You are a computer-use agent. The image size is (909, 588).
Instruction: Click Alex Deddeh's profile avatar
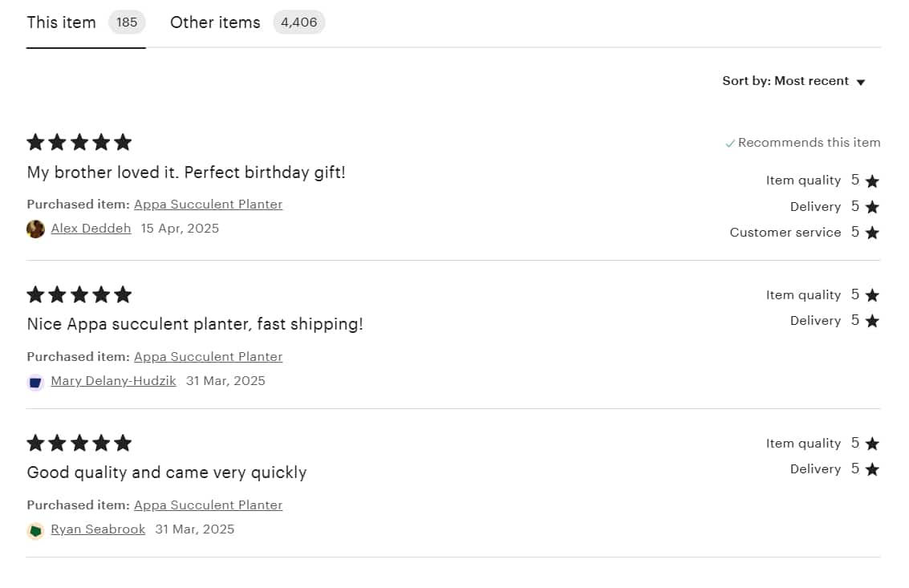click(x=35, y=229)
